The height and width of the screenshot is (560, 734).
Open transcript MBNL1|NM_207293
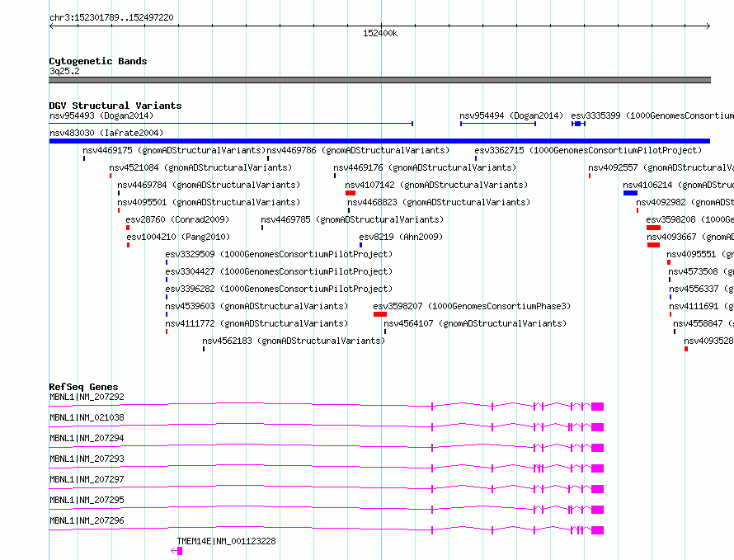(x=87, y=459)
